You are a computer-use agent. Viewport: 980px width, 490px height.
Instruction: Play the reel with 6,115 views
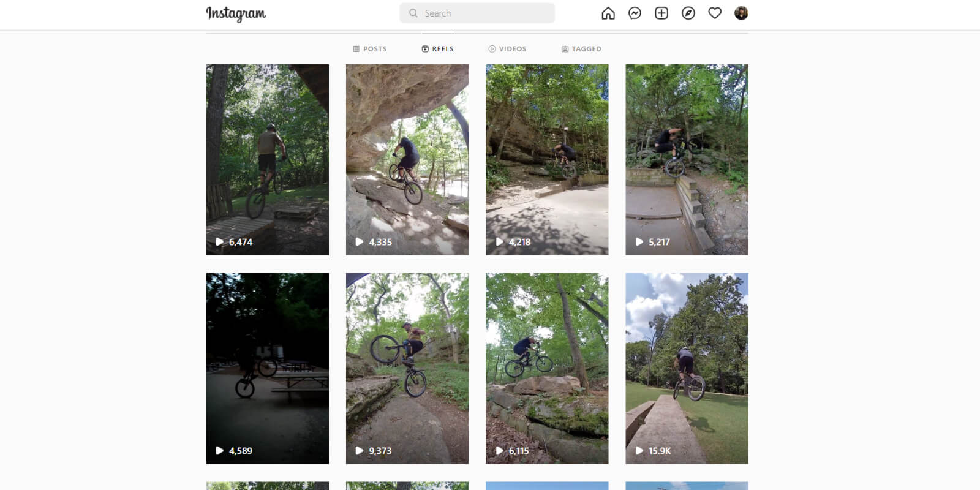click(547, 368)
